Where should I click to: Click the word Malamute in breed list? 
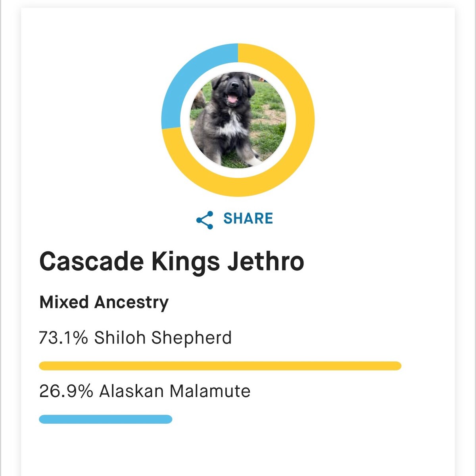click(x=210, y=391)
